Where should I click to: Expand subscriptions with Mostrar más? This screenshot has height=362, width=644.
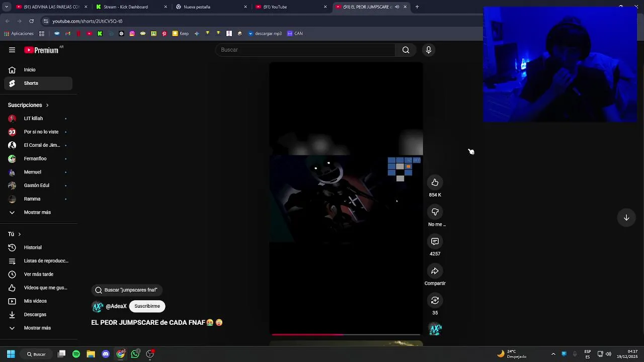[38, 212]
